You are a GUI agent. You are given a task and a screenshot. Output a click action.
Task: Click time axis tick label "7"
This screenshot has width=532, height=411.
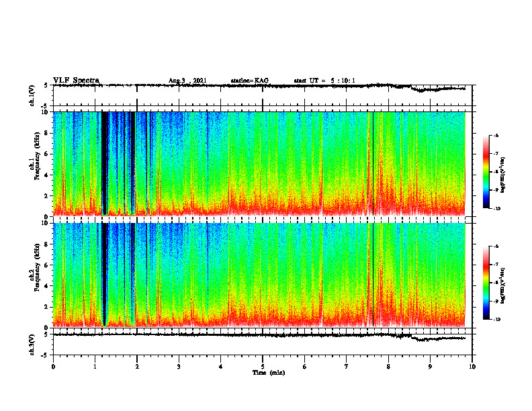(x=347, y=367)
